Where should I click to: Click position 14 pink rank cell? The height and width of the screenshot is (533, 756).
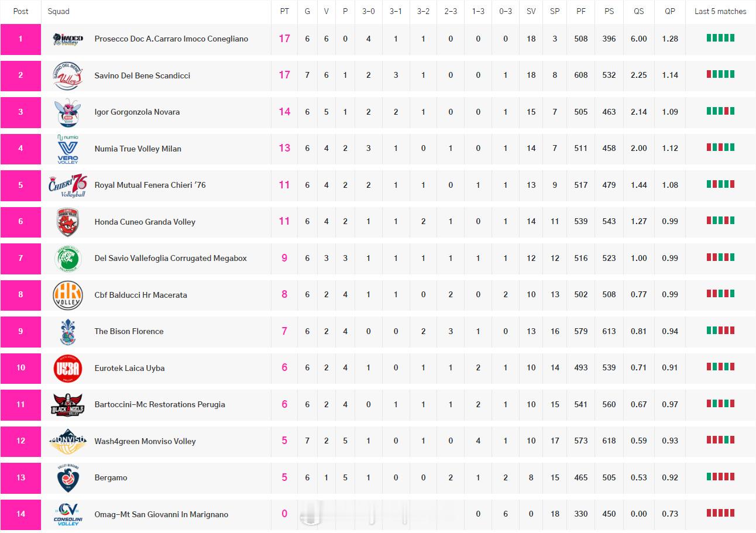[20, 515]
